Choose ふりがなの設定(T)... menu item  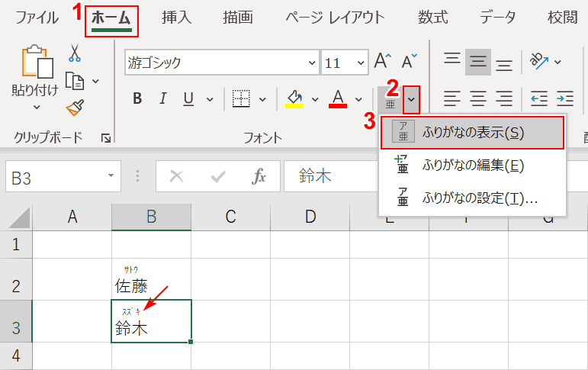[473, 198]
